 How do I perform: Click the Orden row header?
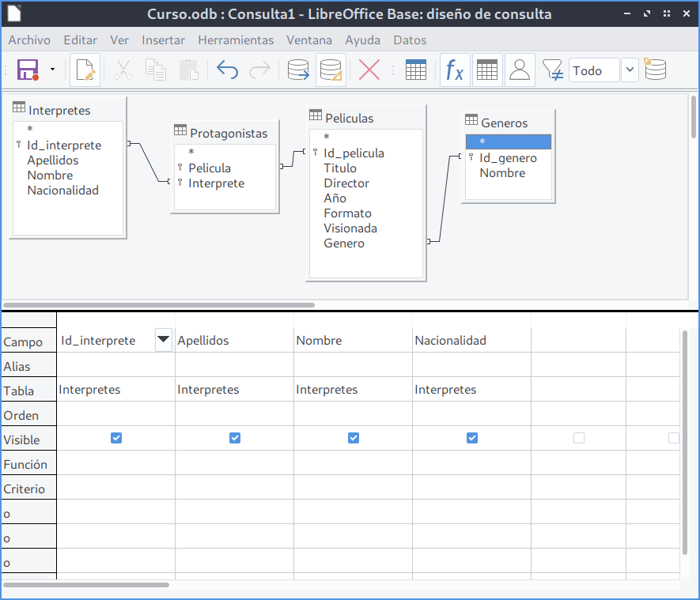coord(28,415)
